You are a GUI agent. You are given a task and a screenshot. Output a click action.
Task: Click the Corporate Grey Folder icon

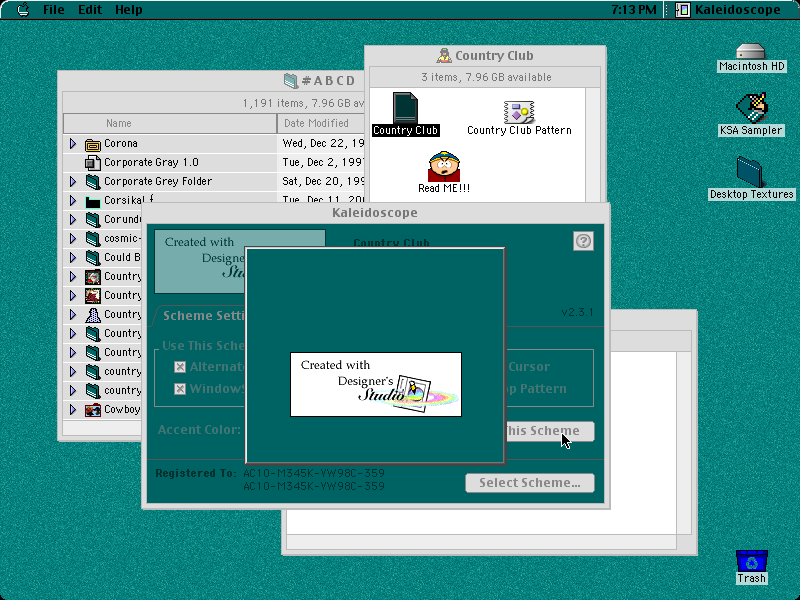coord(92,182)
